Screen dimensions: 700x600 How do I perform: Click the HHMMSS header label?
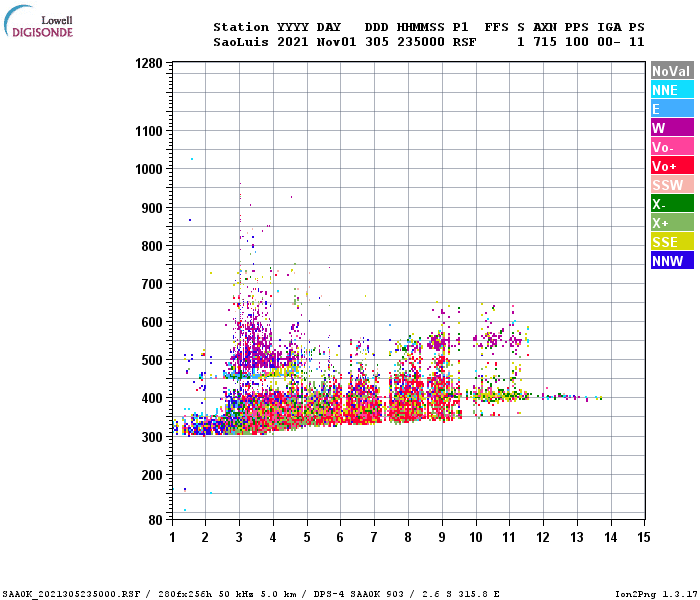click(x=421, y=27)
